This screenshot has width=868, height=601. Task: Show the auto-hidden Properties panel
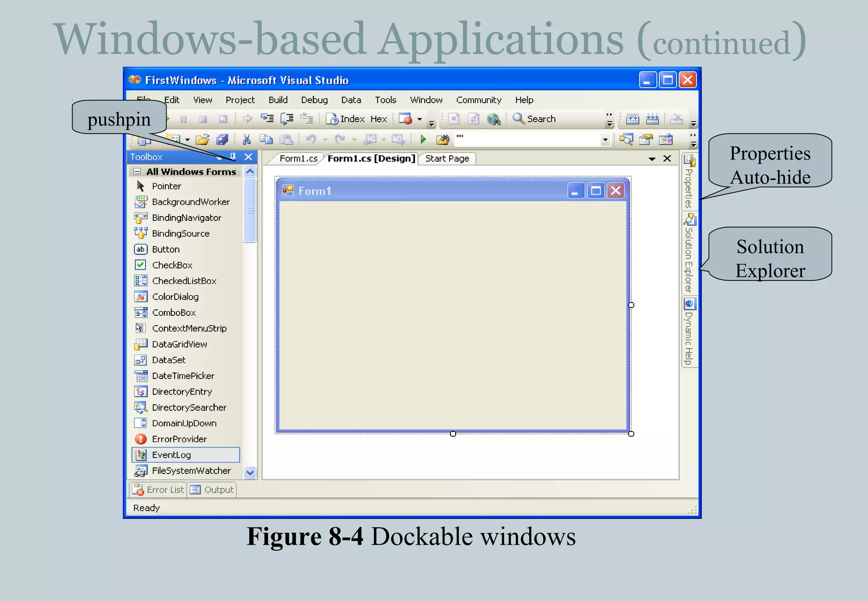(x=689, y=182)
